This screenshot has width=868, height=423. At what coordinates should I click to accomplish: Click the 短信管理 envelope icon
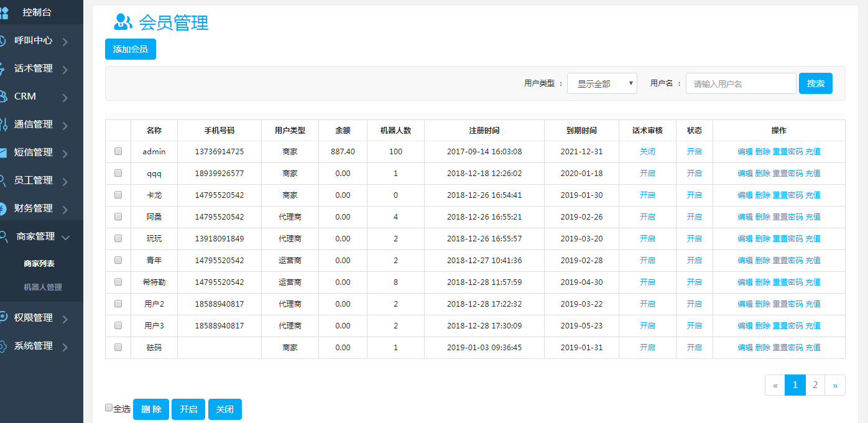3,152
